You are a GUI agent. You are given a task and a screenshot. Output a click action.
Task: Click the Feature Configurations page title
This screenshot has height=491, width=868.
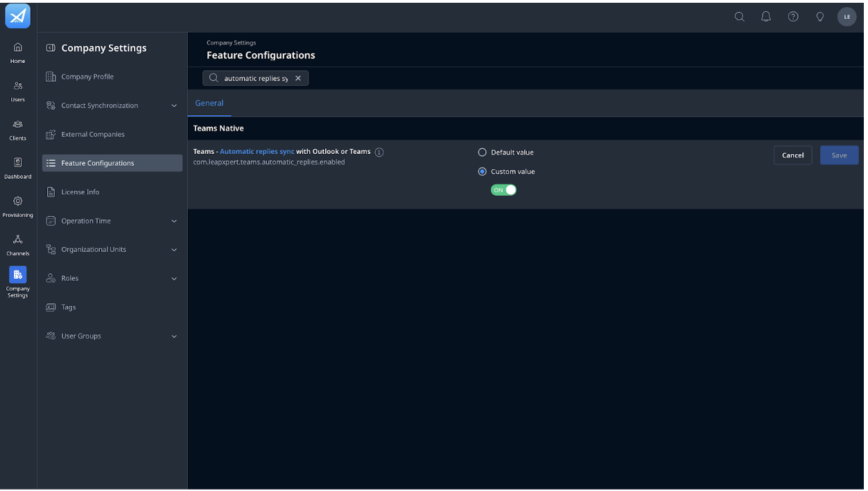(x=261, y=55)
